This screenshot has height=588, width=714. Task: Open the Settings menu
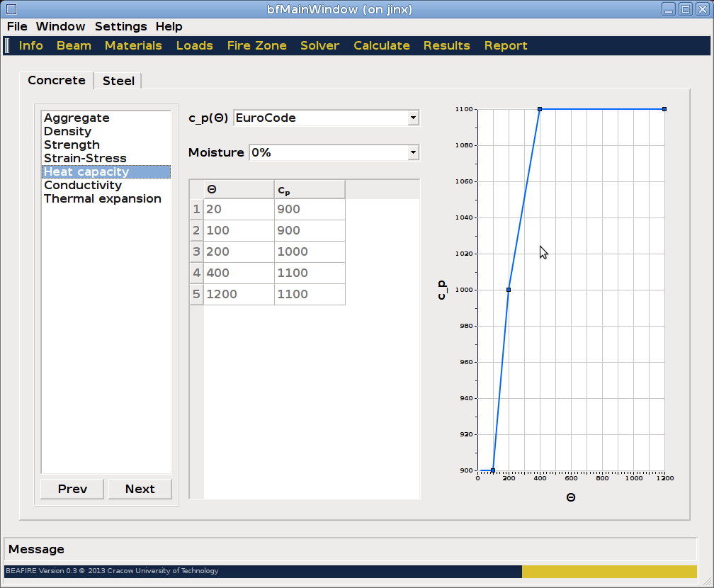(x=120, y=26)
